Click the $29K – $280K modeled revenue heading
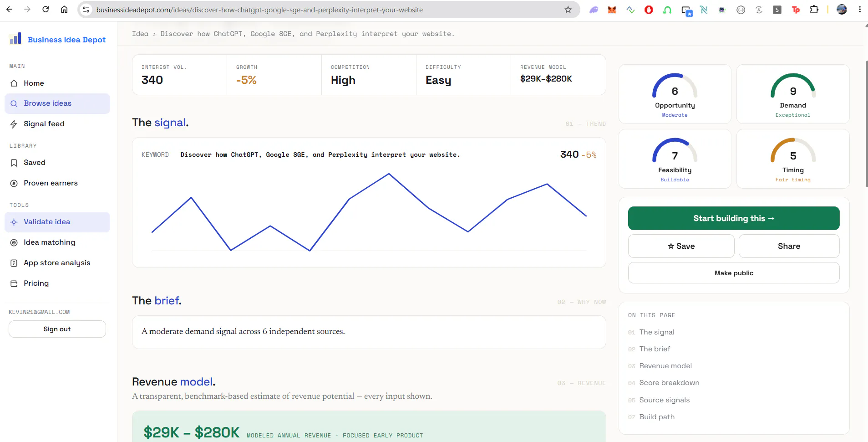 192,432
